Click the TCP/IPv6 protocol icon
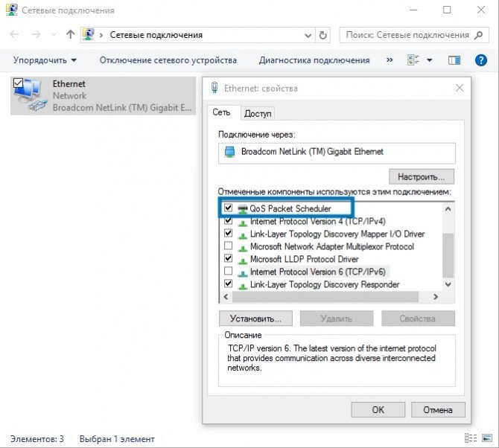The image size is (499, 448). pyautogui.click(x=243, y=273)
